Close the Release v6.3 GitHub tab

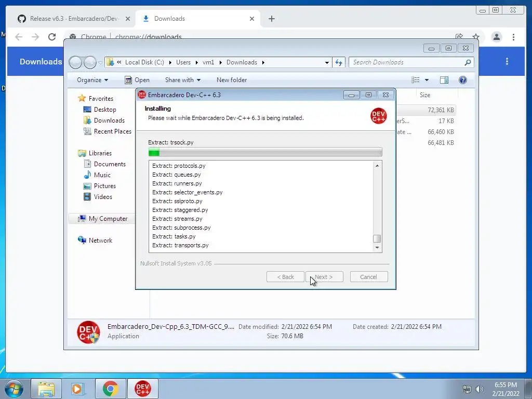128,19
